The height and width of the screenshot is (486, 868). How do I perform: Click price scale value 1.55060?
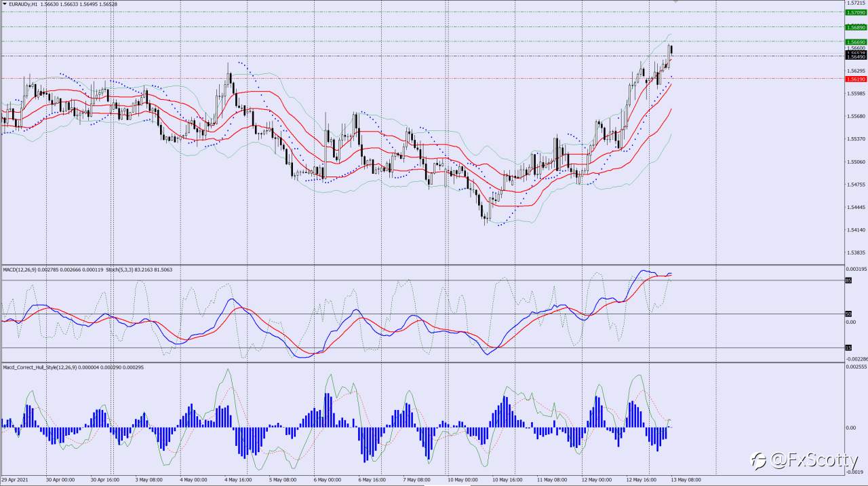click(856, 162)
